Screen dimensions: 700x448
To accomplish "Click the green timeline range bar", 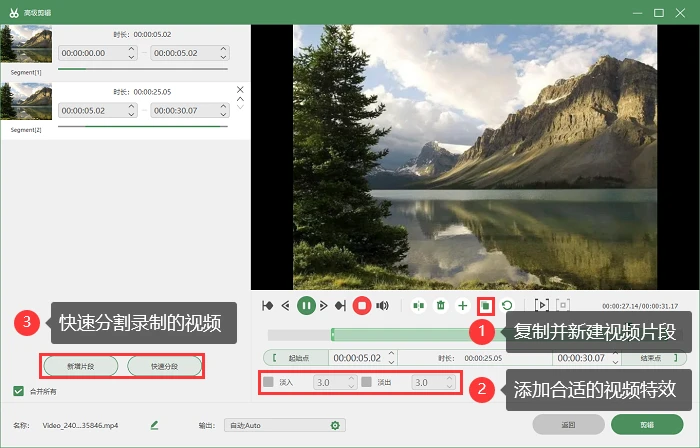I will (402, 335).
